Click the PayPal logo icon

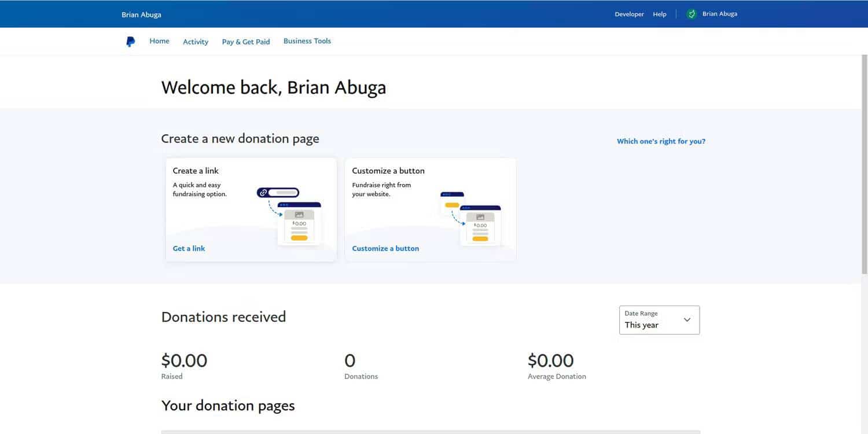tap(130, 41)
